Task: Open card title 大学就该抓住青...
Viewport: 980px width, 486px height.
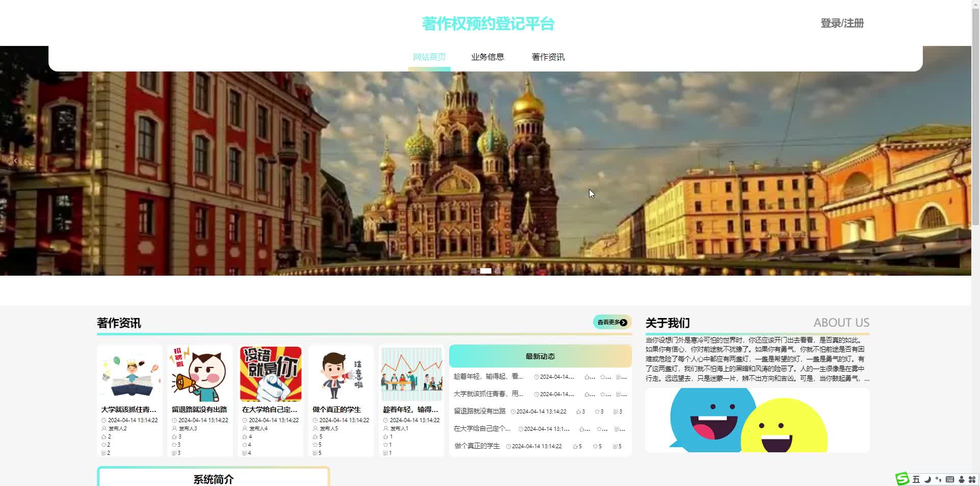Action: point(129,409)
